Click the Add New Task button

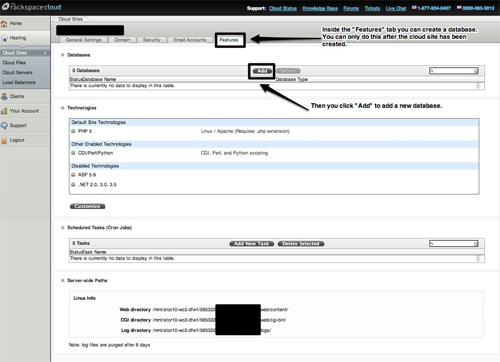click(252, 244)
